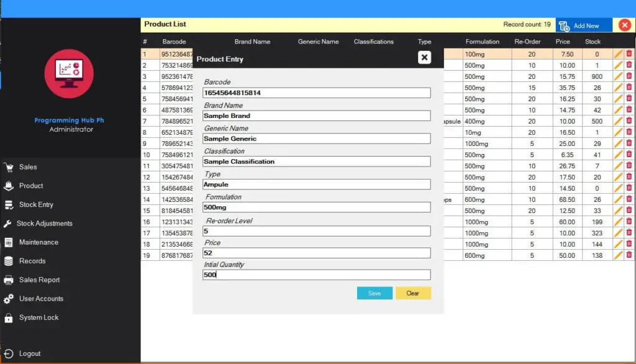Clear the Product Entry form fields

(413, 292)
